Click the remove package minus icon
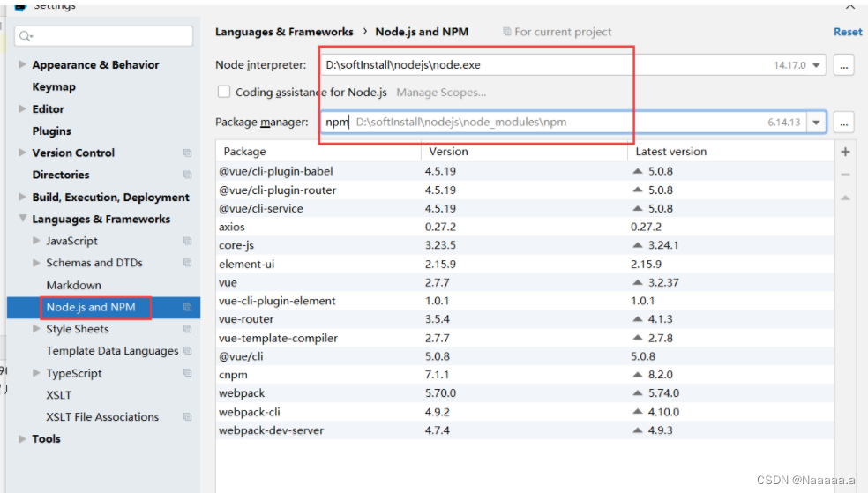This screenshot has height=493, width=868. pos(845,175)
